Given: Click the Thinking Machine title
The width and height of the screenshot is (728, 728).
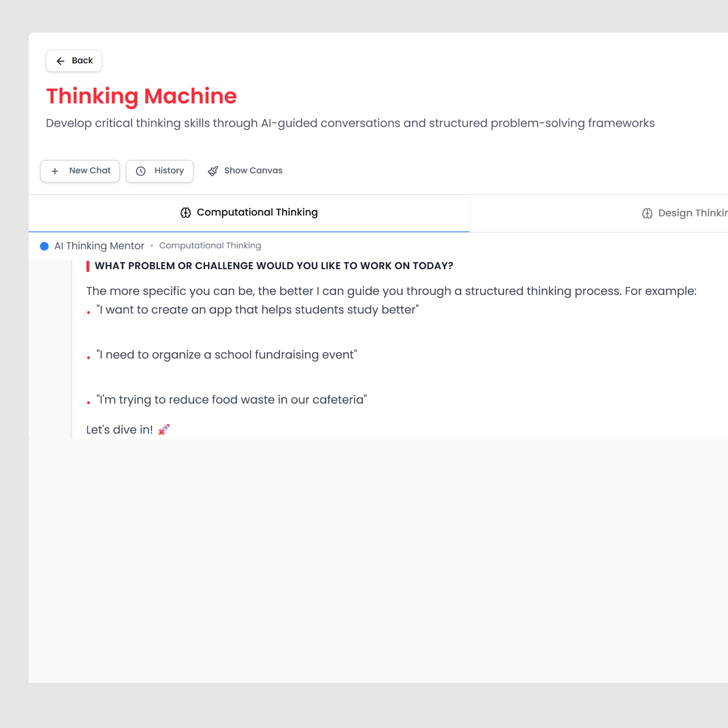Looking at the screenshot, I should [x=141, y=96].
